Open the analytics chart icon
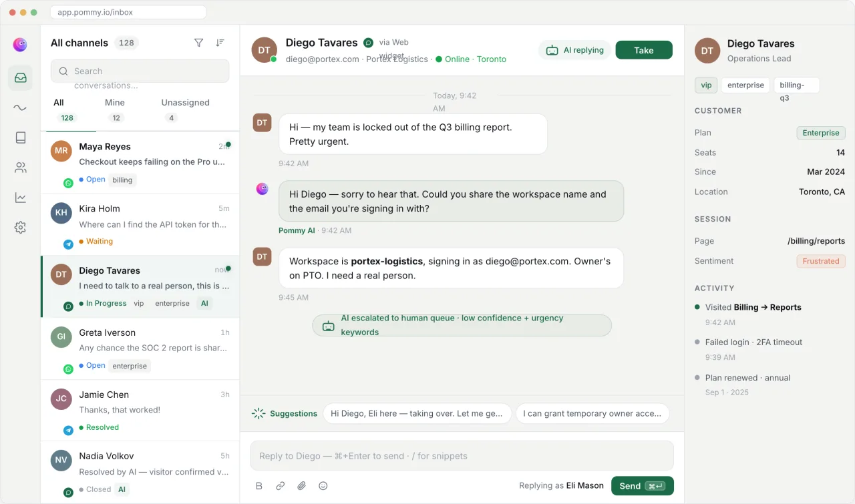This screenshot has width=855, height=504. coord(20,198)
